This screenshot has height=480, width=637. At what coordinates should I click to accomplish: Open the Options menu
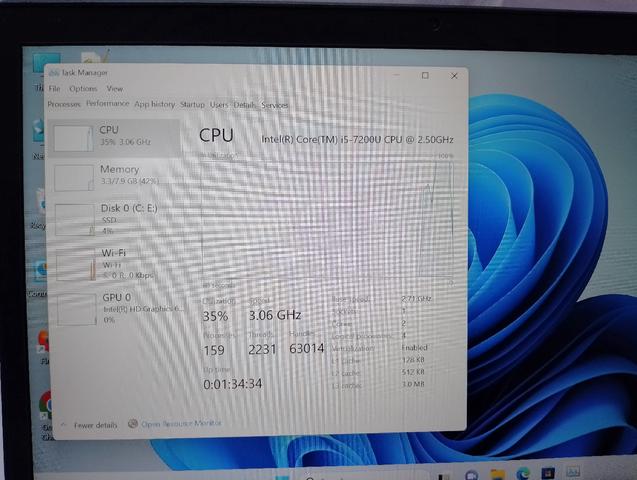pyautogui.click(x=83, y=89)
